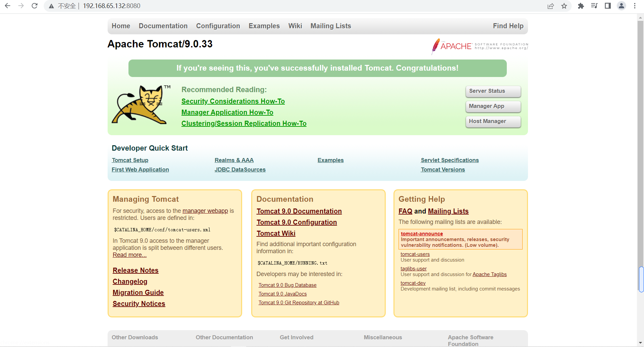Open the Security Notices link
Screen dimensions: 644x347
[139, 304]
